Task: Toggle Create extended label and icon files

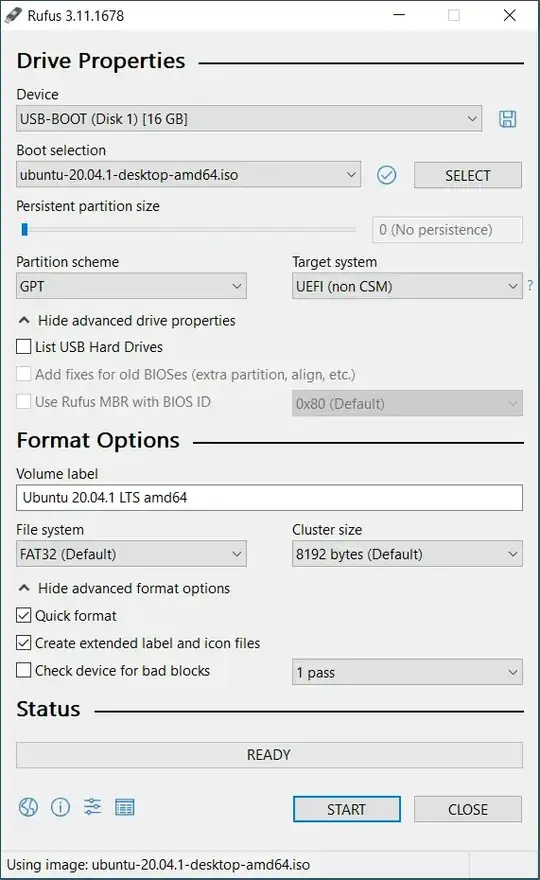Action: tap(24, 643)
